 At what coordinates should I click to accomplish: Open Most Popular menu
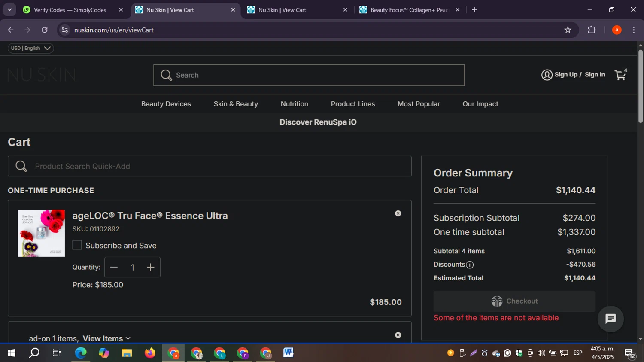pyautogui.click(x=419, y=104)
